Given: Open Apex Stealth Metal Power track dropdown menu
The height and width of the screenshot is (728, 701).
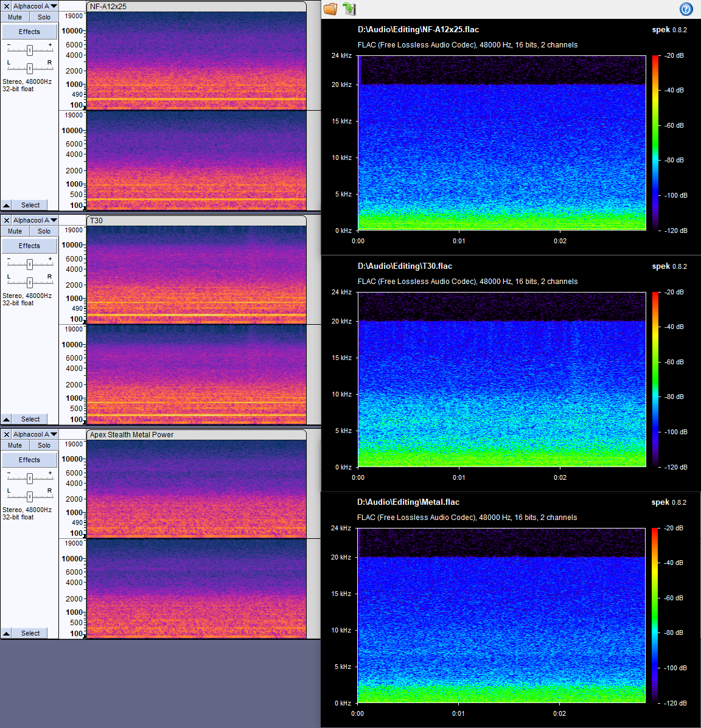Looking at the screenshot, I should pos(35,434).
